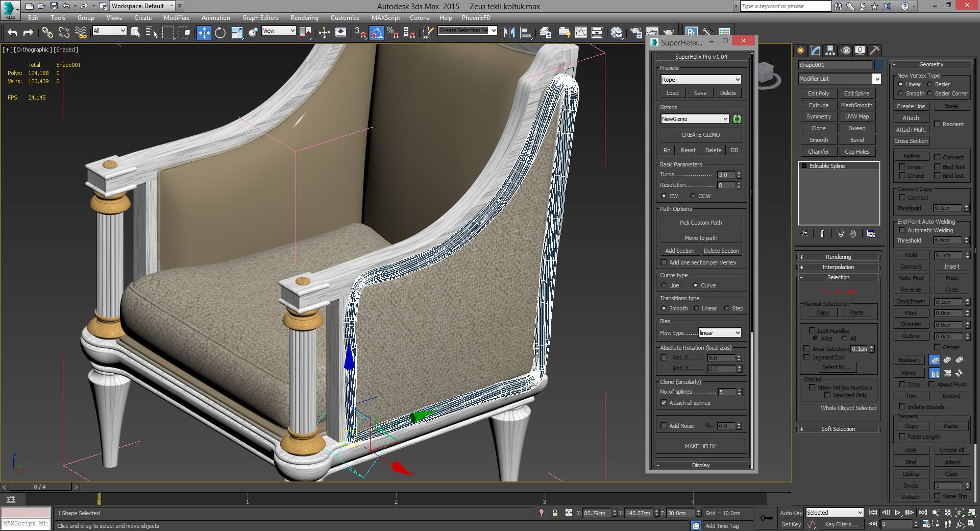Toggle the Angle Snap icon

point(376,33)
